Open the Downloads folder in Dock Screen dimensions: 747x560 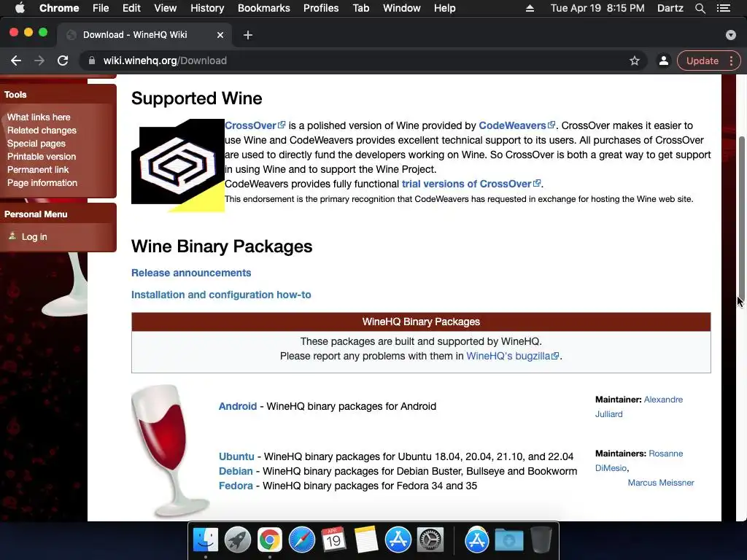[508, 540]
